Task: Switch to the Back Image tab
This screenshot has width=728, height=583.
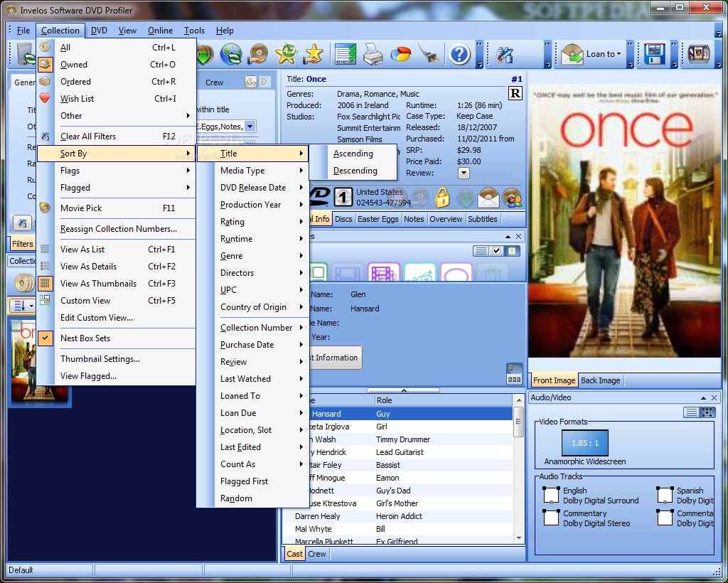Action: click(x=600, y=380)
